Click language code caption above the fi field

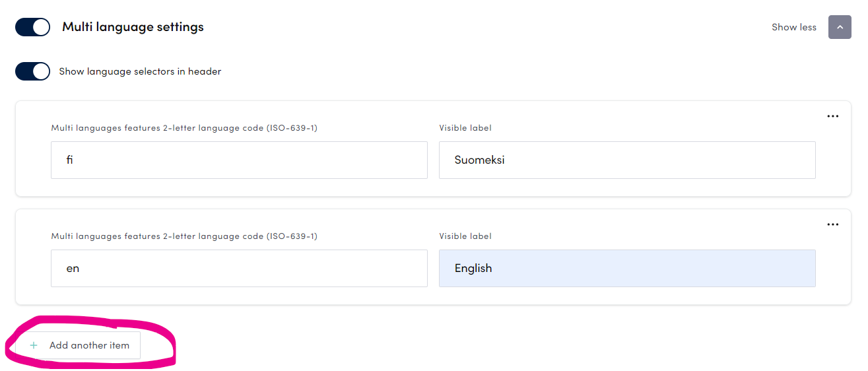[x=184, y=128]
